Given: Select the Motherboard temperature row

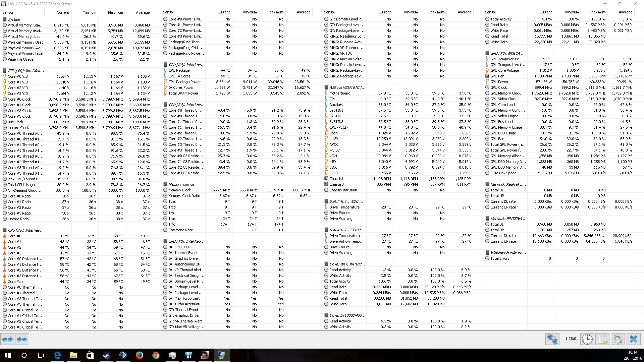Looking at the screenshot, I should point(340,93).
